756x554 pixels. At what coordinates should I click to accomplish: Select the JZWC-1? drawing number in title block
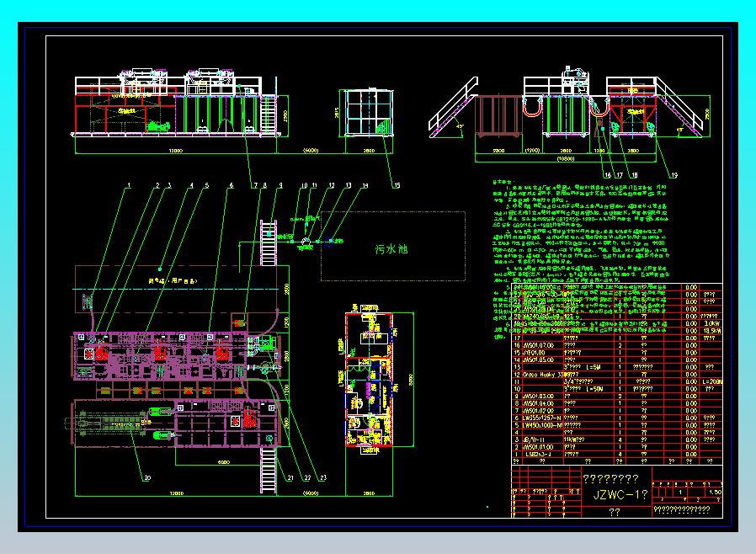pos(620,495)
